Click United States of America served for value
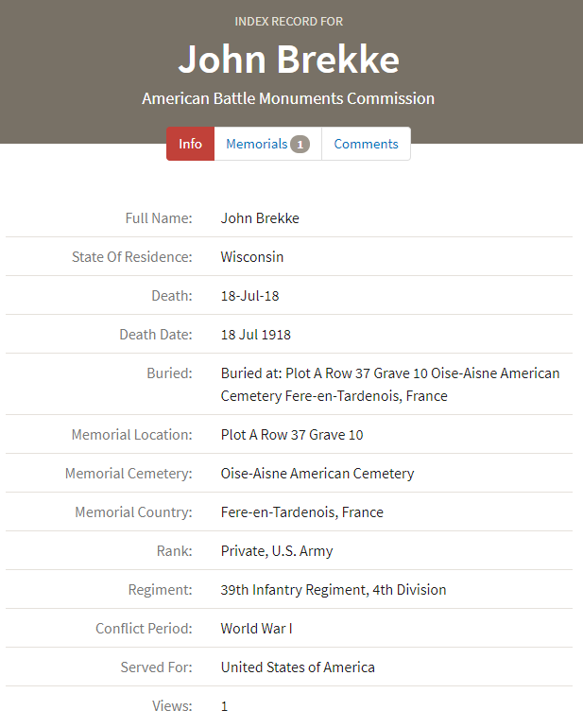 [298, 667]
